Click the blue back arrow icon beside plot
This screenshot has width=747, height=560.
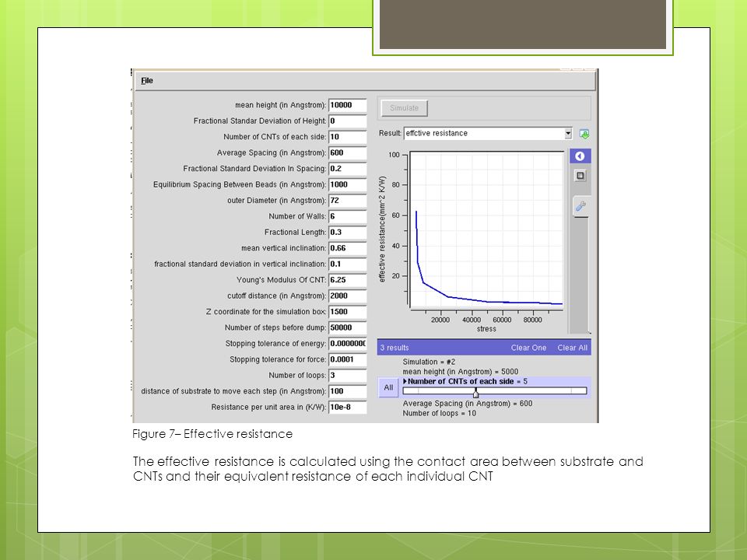pyautogui.click(x=580, y=156)
